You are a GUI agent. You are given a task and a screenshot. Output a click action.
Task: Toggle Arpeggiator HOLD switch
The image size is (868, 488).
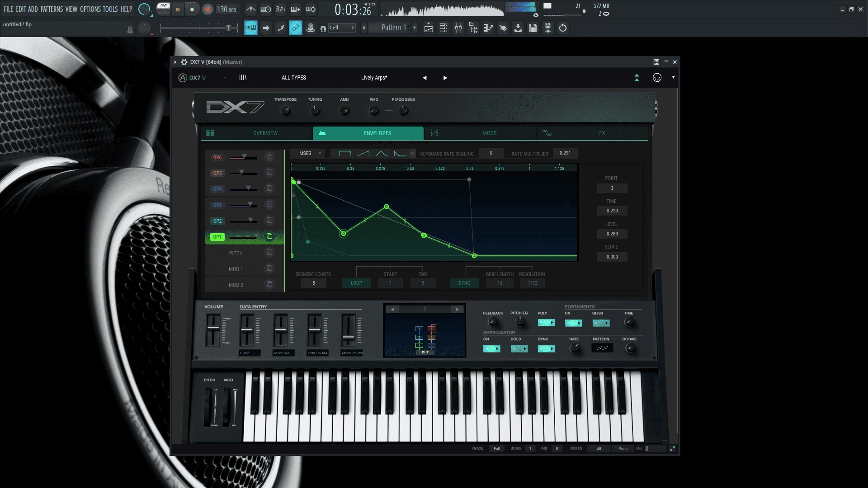coord(519,349)
